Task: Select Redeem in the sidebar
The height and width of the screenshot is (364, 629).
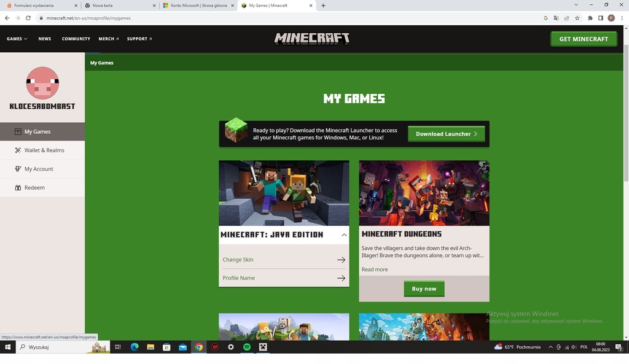Action: [x=42, y=188]
